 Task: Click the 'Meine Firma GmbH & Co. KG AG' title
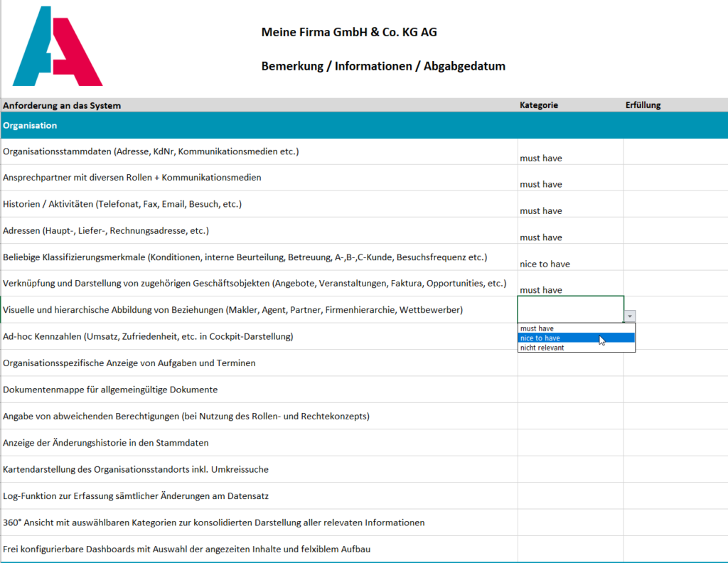[x=349, y=32]
